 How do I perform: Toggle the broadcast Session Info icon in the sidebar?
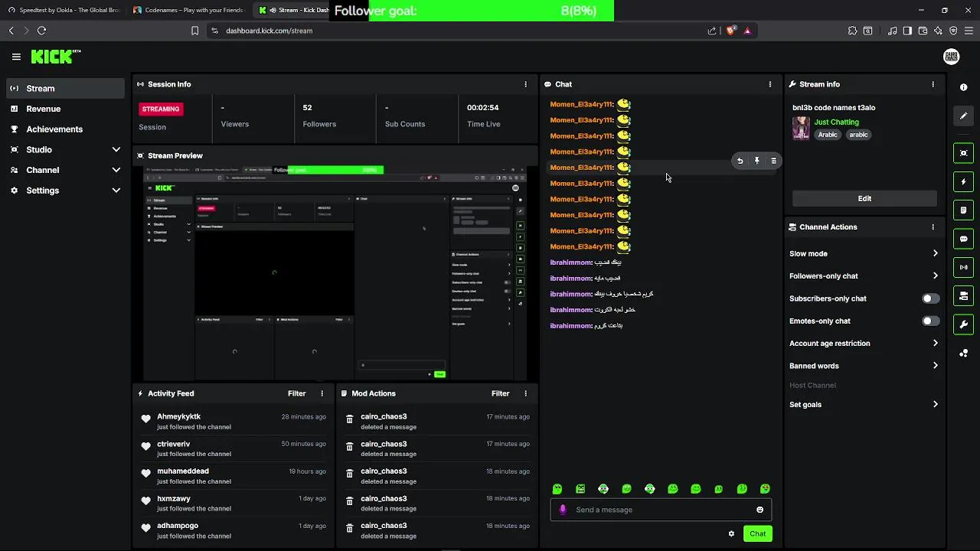[963, 267]
